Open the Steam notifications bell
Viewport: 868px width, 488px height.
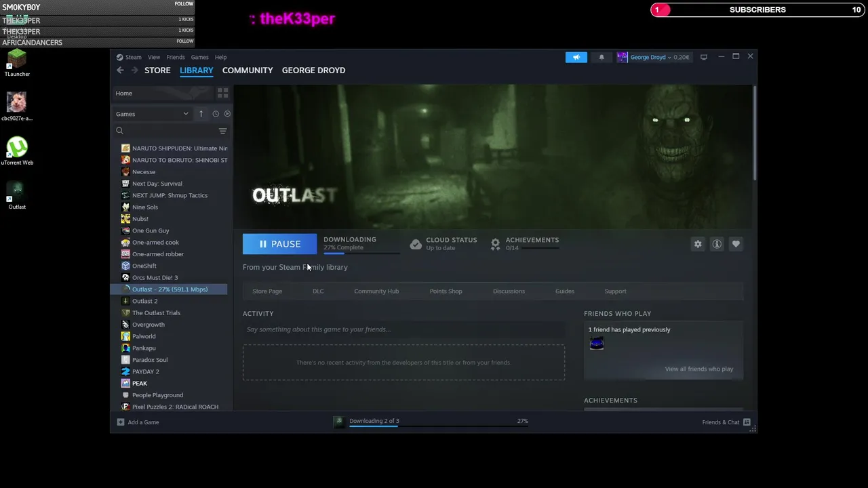601,57
